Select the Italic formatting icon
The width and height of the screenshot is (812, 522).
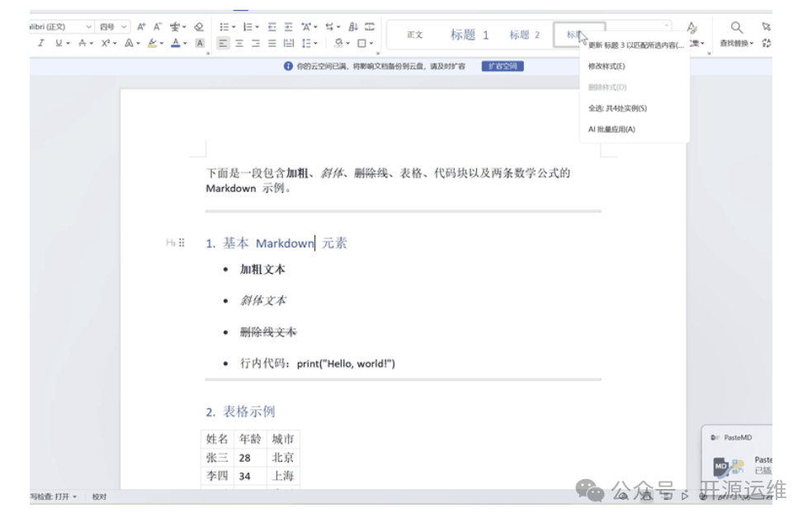click(x=41, y=42)
